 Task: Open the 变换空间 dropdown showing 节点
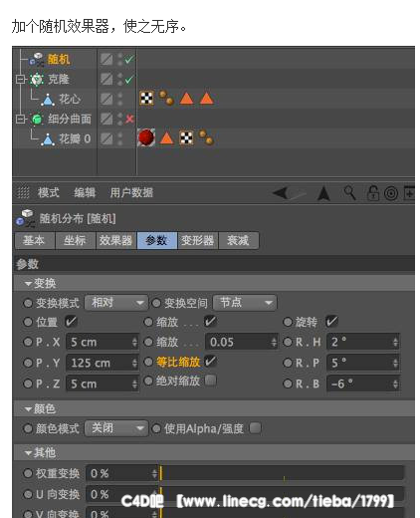245,303
